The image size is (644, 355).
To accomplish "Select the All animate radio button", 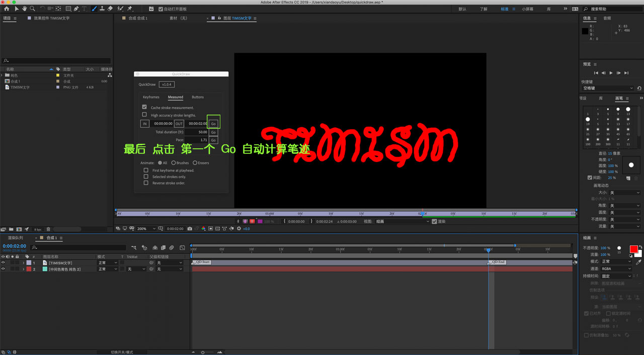I will tap(160, 163).
